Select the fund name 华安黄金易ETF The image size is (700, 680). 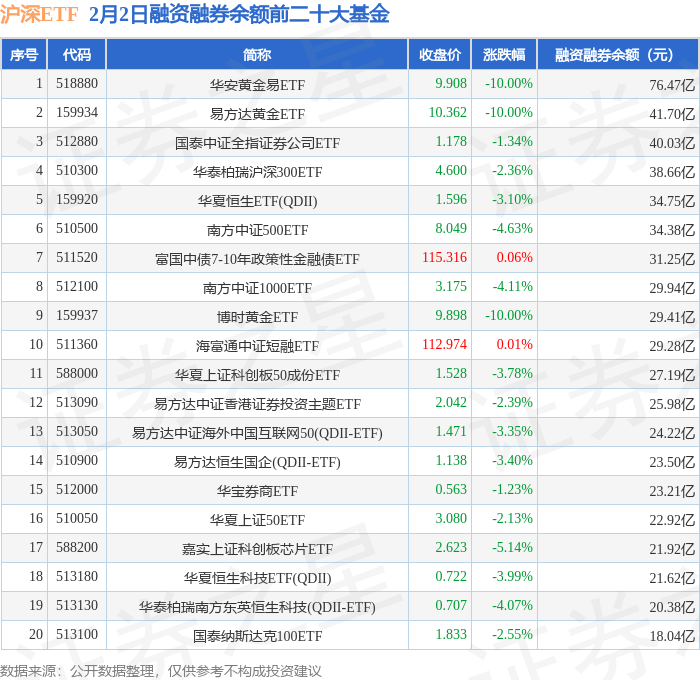click(x=257, y=85)
